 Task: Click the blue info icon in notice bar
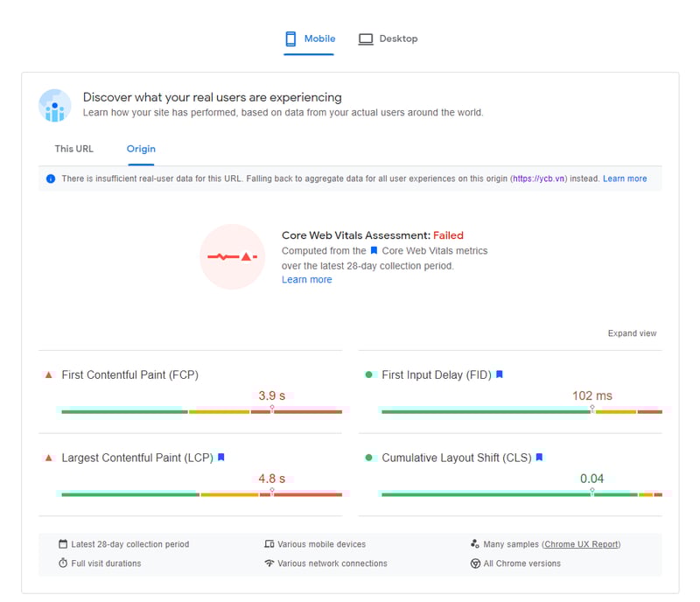pos(51,179)
